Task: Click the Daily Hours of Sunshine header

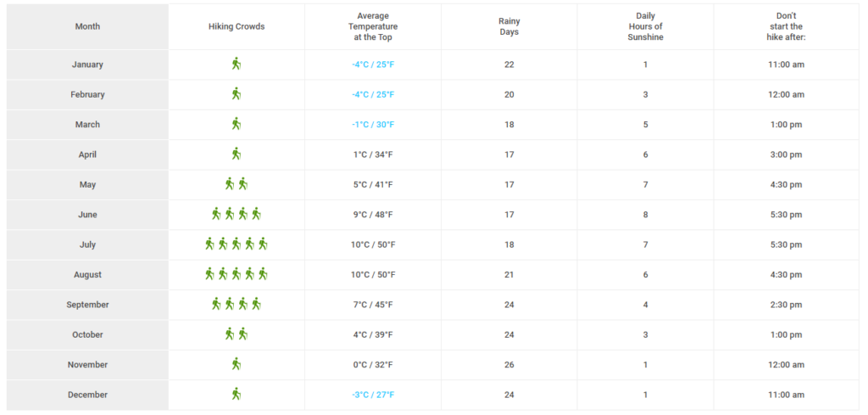Action: [645, 26]
